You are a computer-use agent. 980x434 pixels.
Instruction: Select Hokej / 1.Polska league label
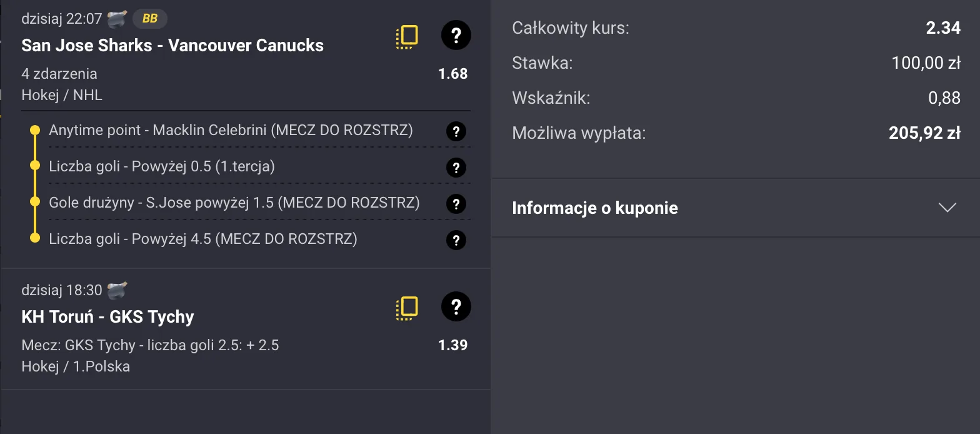76,366
